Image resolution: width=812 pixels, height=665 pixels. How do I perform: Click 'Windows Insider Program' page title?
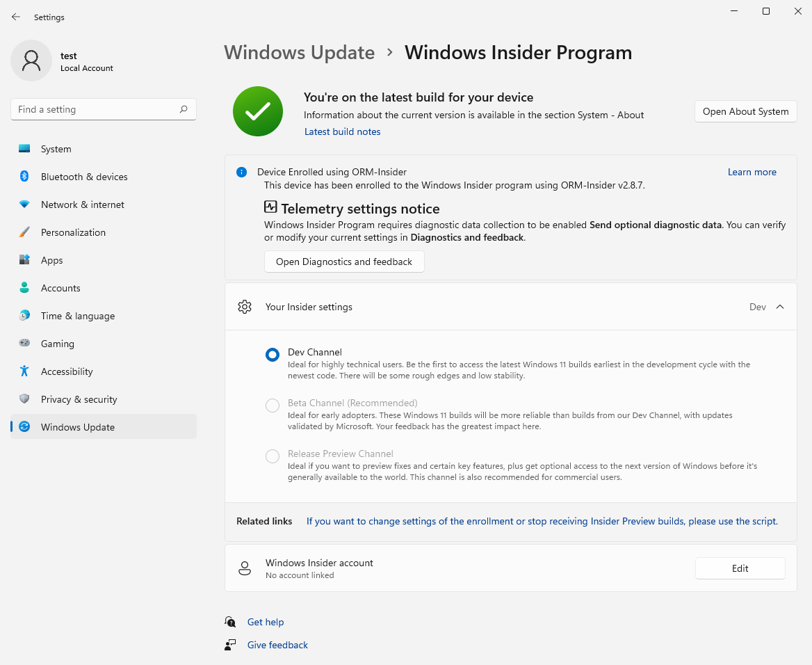pyautogui.click(x=519, y=53)
